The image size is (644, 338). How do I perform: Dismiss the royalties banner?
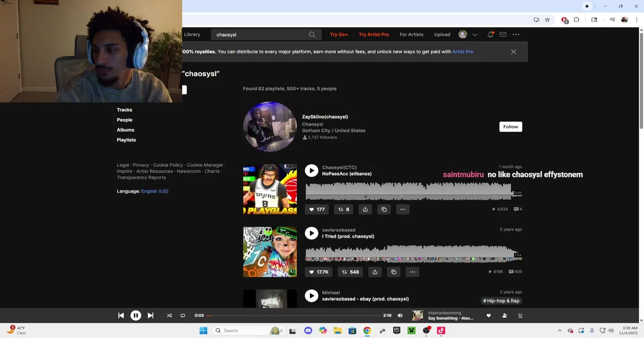coord(513,52)
